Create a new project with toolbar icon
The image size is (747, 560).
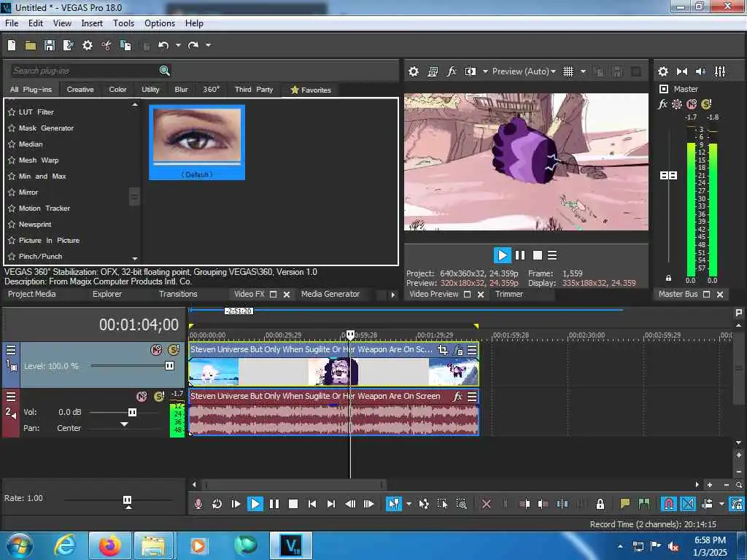click(12, 45)
